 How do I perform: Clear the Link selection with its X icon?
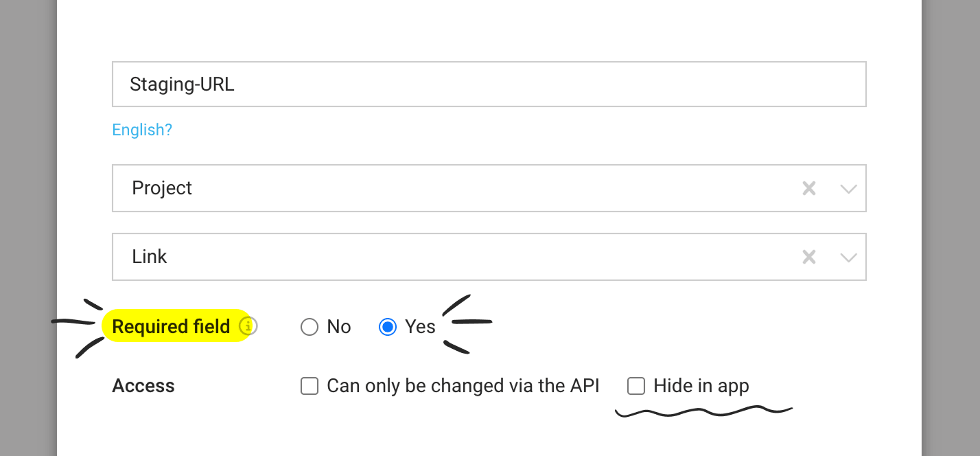(809, 257)
